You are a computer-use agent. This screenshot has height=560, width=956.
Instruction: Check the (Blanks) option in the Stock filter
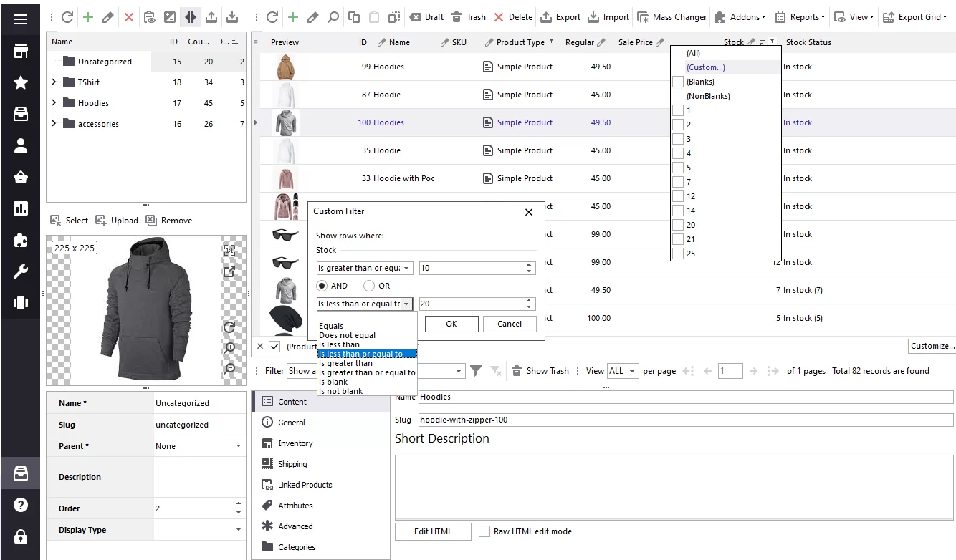click(x=678, y=81)
